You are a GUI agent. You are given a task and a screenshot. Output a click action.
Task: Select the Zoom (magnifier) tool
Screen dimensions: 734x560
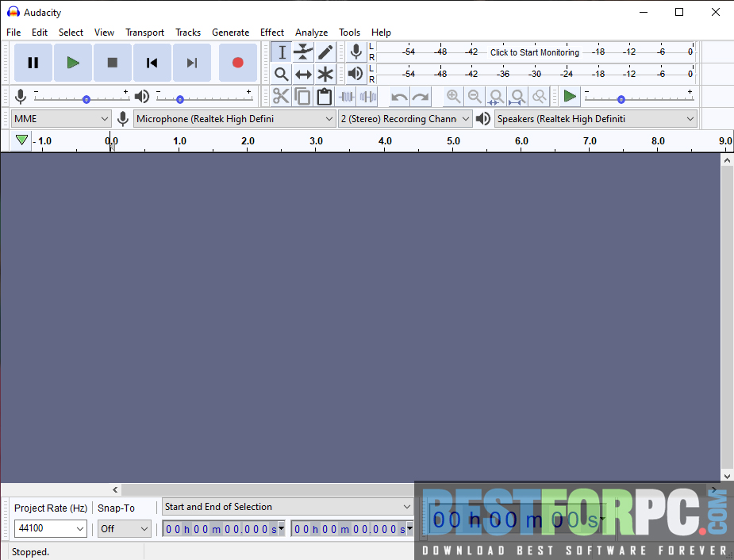(x=282, y=74)
